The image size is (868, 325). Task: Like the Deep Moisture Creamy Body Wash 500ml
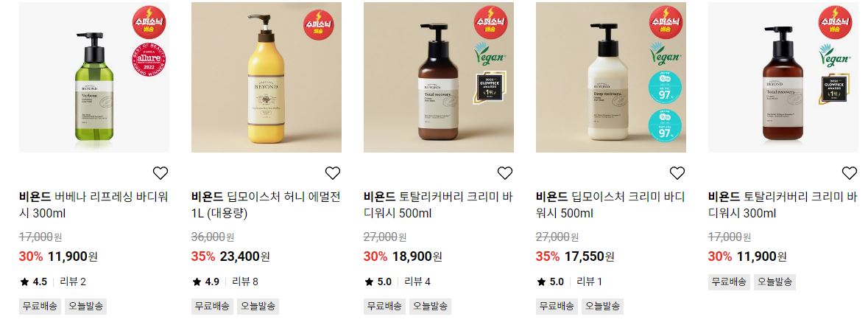[x=677, y=173]
